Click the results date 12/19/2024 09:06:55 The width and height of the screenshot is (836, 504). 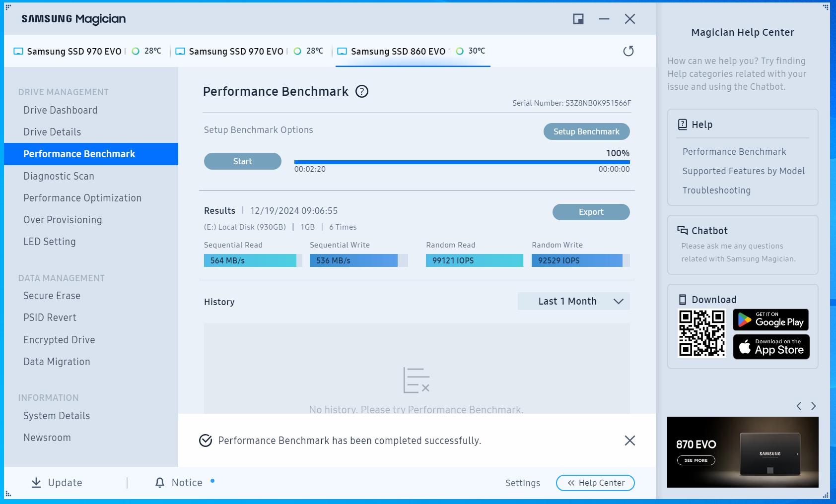[x=294, y=211]
